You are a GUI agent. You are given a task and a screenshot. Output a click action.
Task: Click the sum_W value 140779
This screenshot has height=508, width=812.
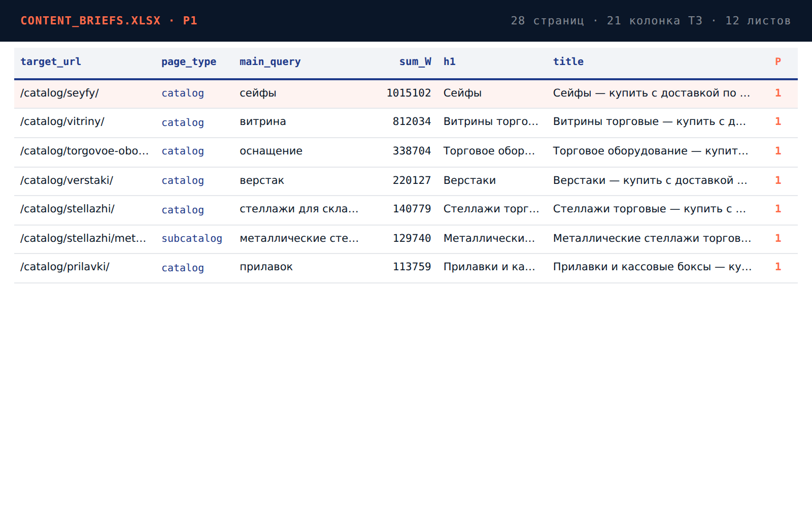tap(412, 209)
